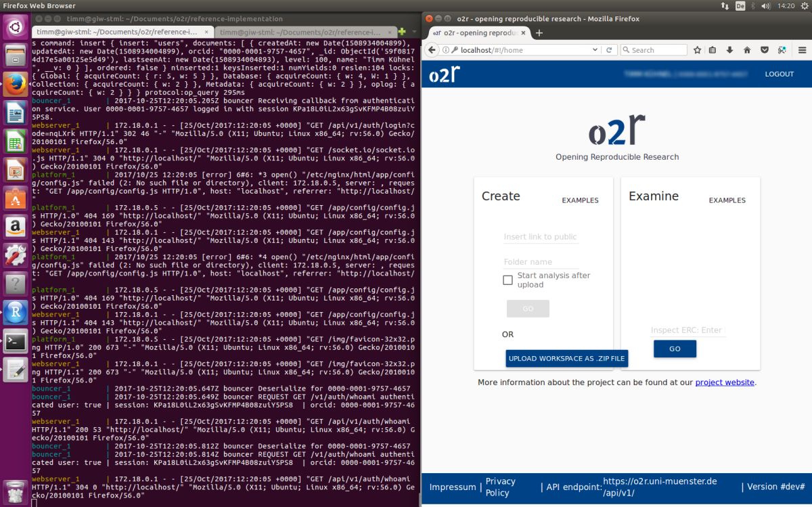Show bookmarks list icon in Firefox
The image size is (812, 507).
tap(713, 49)
